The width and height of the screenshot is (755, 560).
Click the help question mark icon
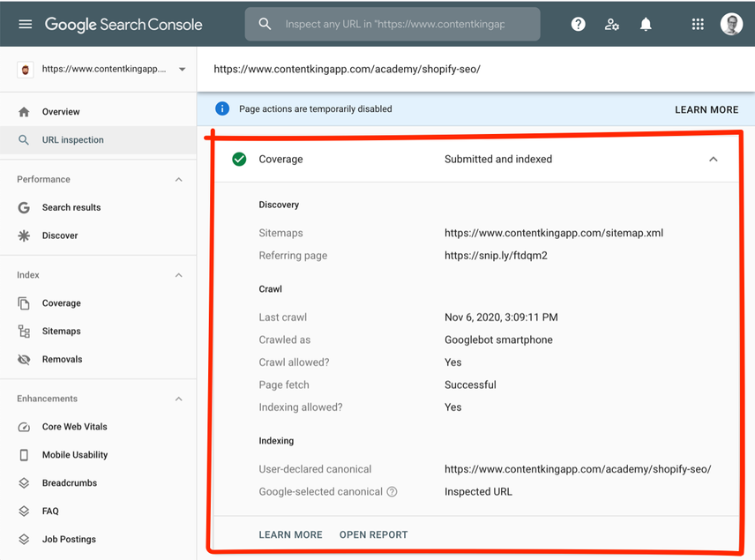coord(578,24)
